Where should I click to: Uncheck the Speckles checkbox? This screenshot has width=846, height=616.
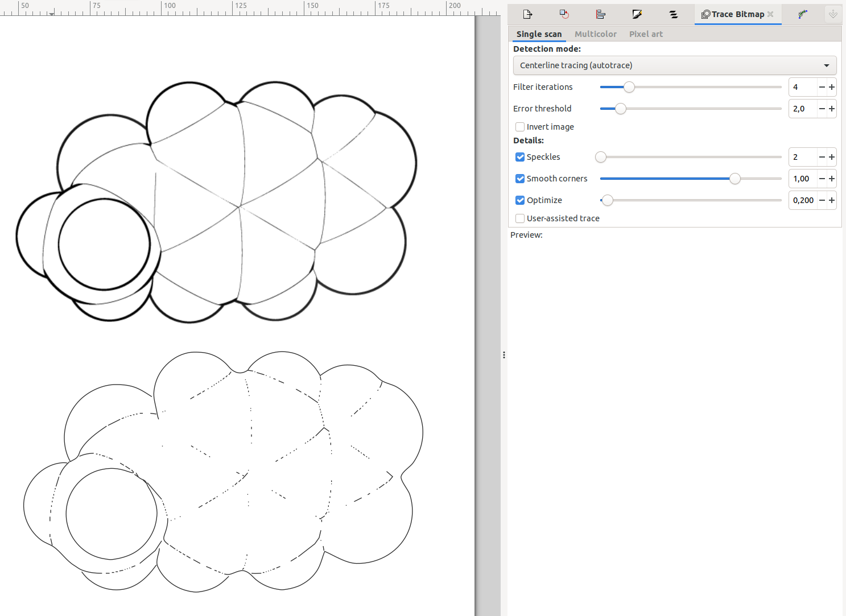click(520, 157)
